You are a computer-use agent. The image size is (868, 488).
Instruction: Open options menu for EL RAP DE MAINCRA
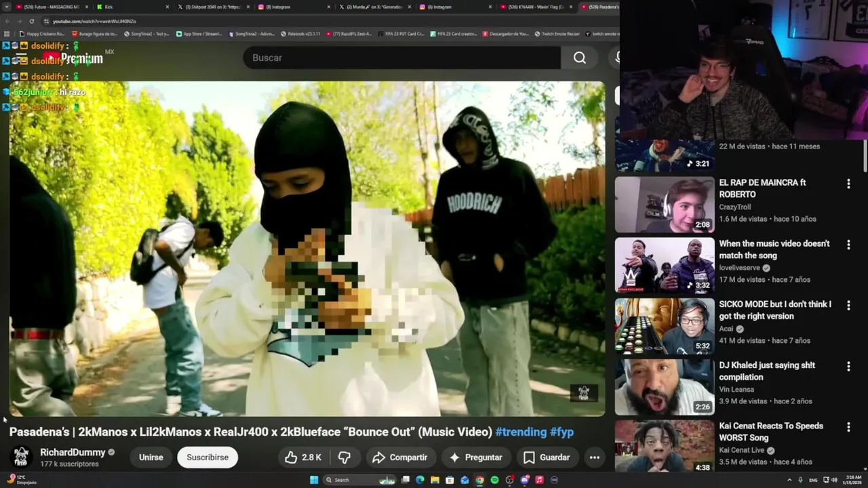click(x=848, y=184)
